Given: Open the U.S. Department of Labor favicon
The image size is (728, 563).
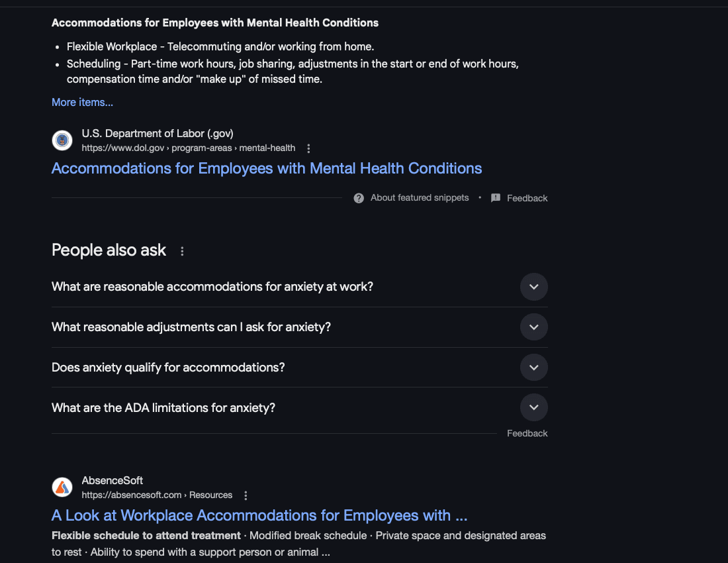Looking at the screenshot, I should (x=62, y=140).
